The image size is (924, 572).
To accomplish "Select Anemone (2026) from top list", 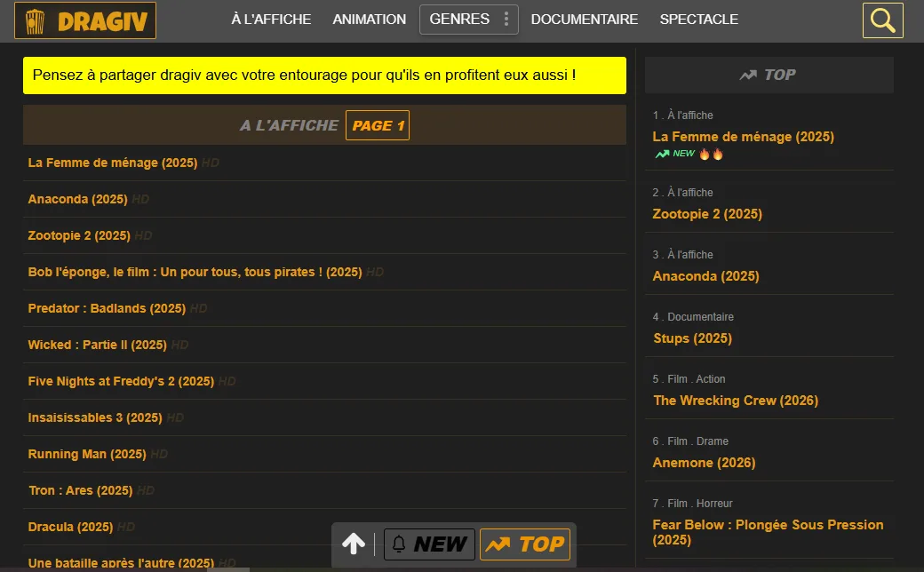I will 704,463.
